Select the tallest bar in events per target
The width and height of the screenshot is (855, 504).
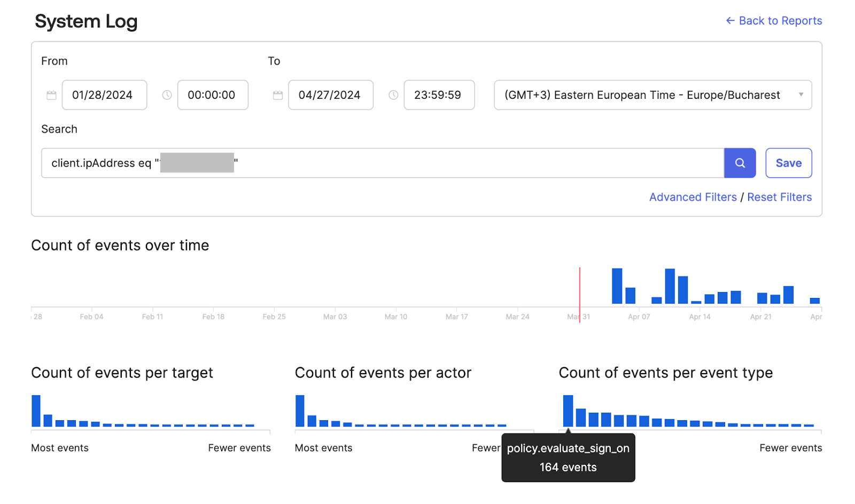coord(36,411)
